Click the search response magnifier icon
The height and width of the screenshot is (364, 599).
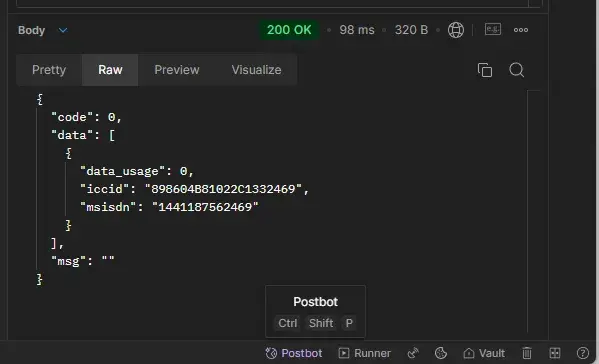pos(516,70)
